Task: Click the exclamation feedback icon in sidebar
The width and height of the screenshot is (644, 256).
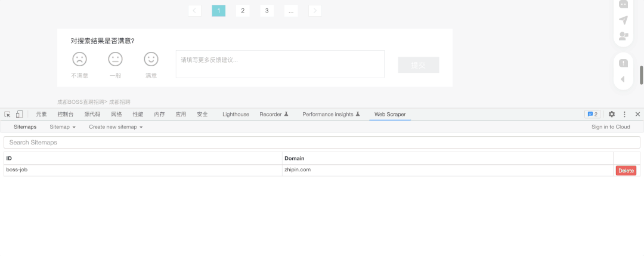Action: [623, 63]
